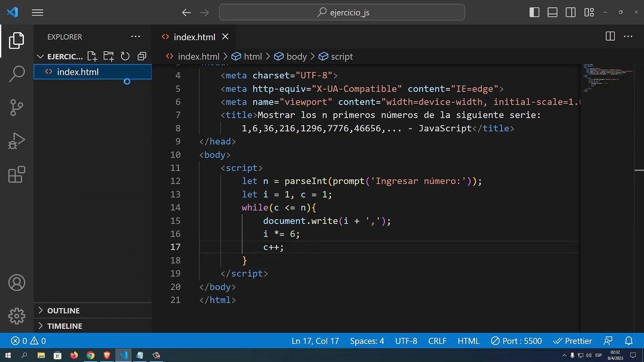Image resolution: width=644 pixels, height=362 pixels.
Task: Click the errors and warnings status indicator
Action: [x=28, y=341]
